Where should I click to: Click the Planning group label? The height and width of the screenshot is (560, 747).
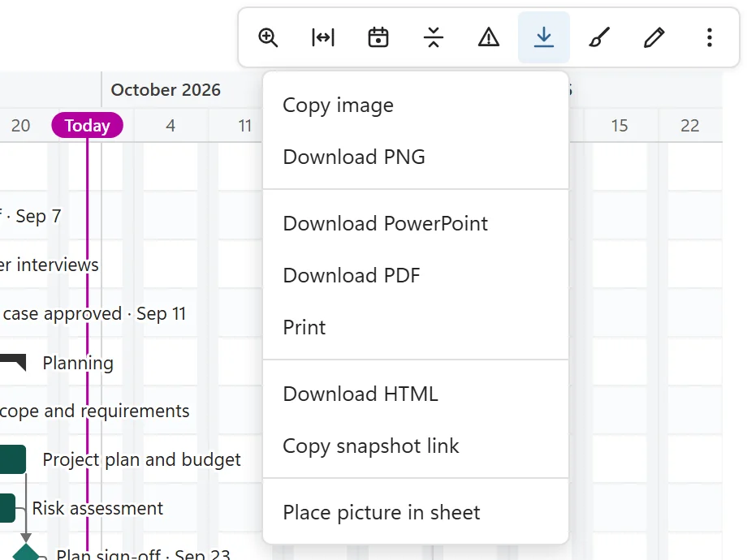point(78,363)
